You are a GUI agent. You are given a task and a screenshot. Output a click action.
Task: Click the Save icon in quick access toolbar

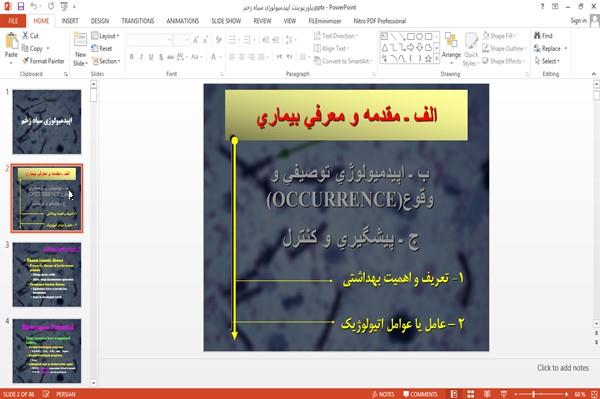point(21,7)
